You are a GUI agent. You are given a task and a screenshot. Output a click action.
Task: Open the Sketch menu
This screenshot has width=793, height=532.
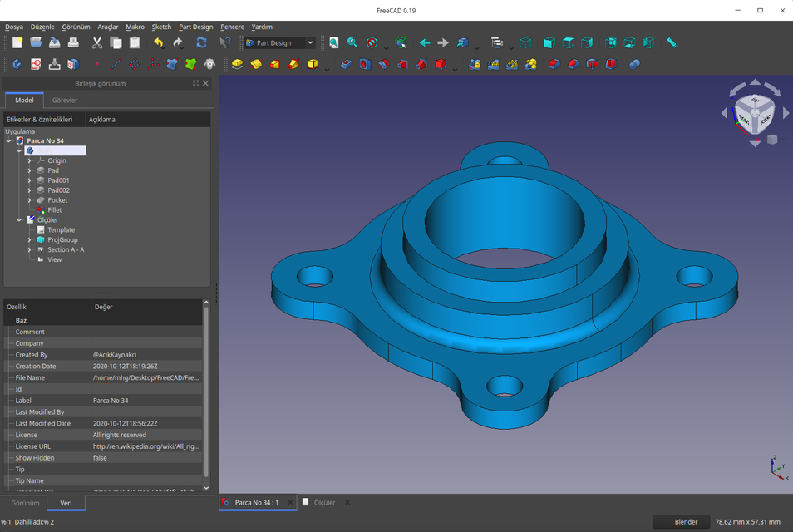click(x=161, y=27)
